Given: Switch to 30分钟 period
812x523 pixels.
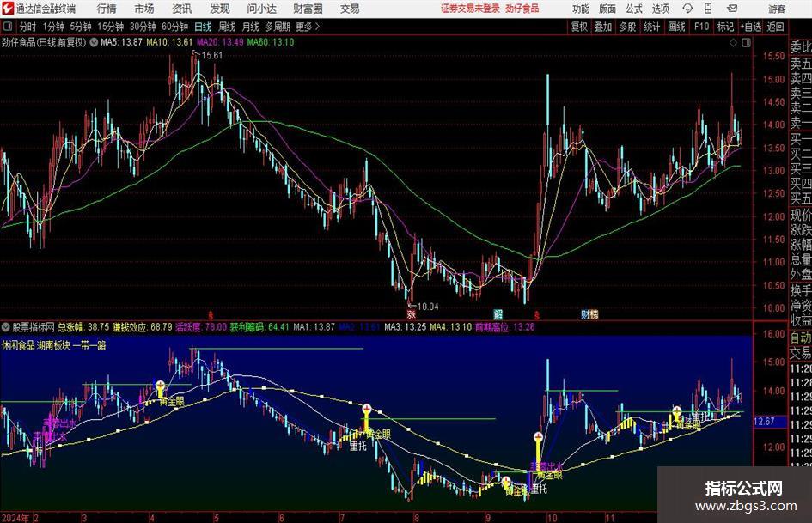Looking at the screenshot, I should point(143,27).
